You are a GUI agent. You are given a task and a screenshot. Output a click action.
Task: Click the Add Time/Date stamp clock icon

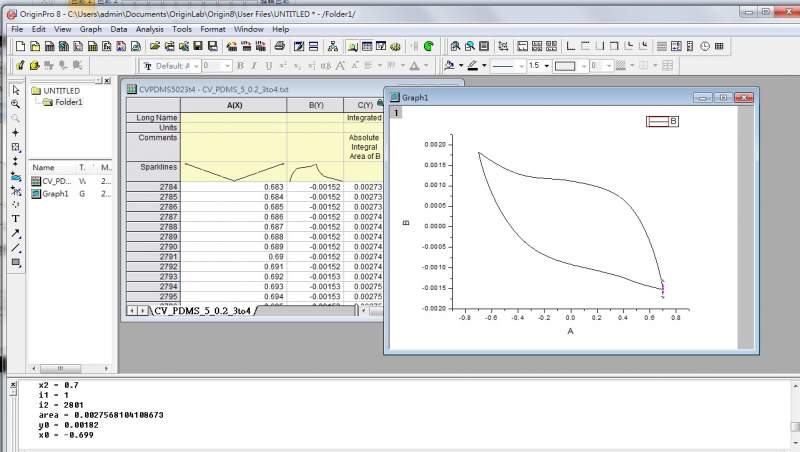705,46
